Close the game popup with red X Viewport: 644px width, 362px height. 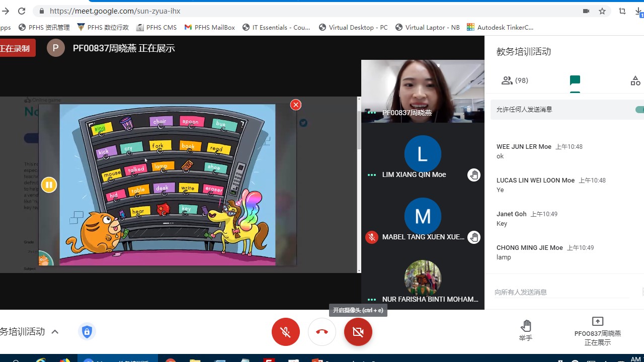click(x=296, y=105)
